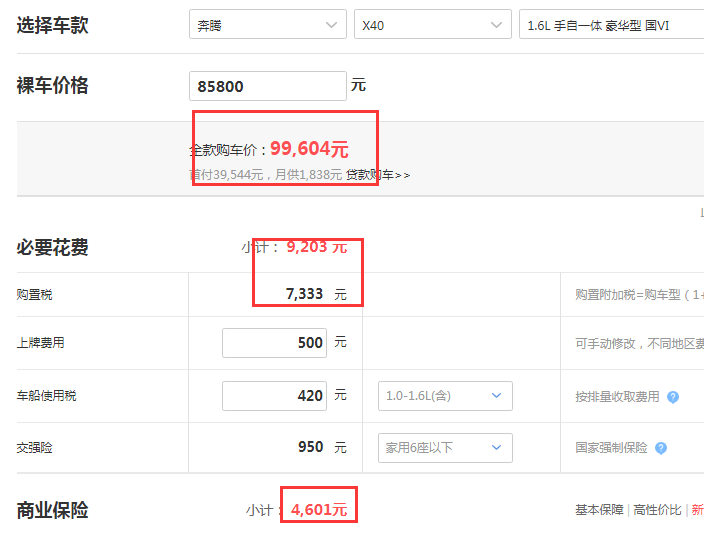The height and width of the screenshot is (534, 704).
Task: Click the 购置附加税=购车型 formula note
Action: point(639,295)
